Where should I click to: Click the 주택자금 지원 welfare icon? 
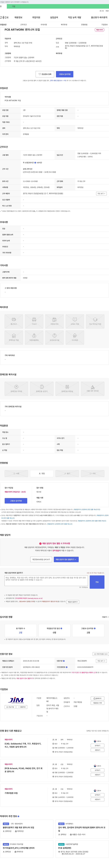(x=14, y=338)
